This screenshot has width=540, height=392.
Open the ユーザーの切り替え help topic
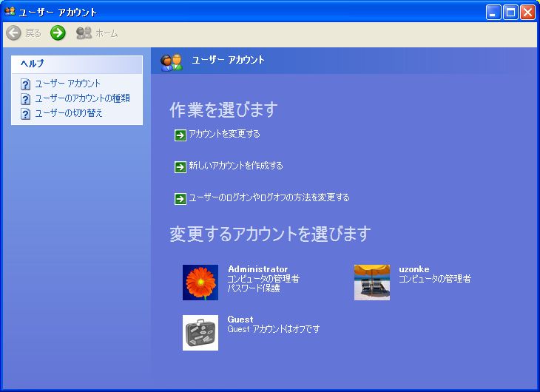69,113
